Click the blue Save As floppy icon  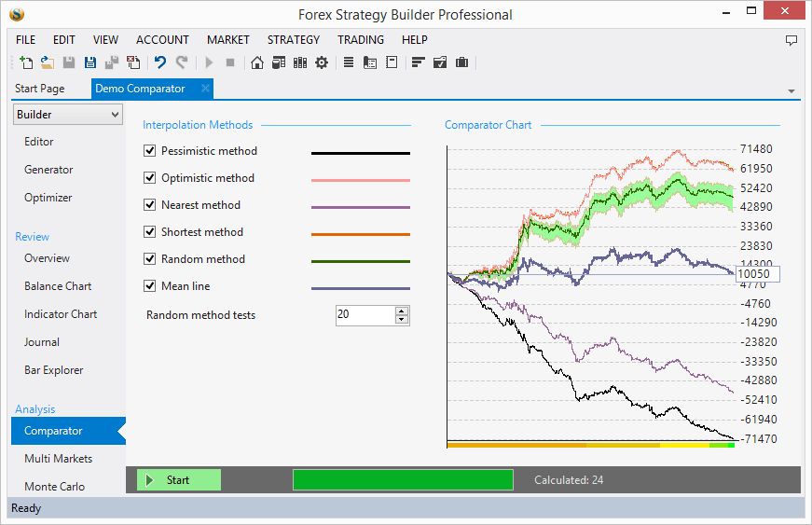(90, 62)
